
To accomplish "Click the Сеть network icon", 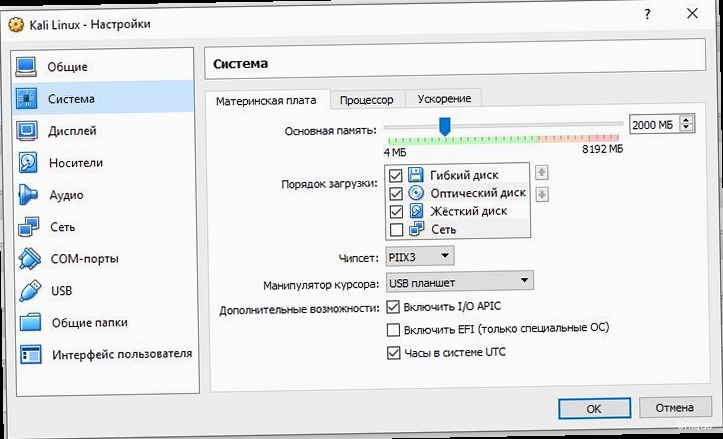I will [x=29, y=227].
